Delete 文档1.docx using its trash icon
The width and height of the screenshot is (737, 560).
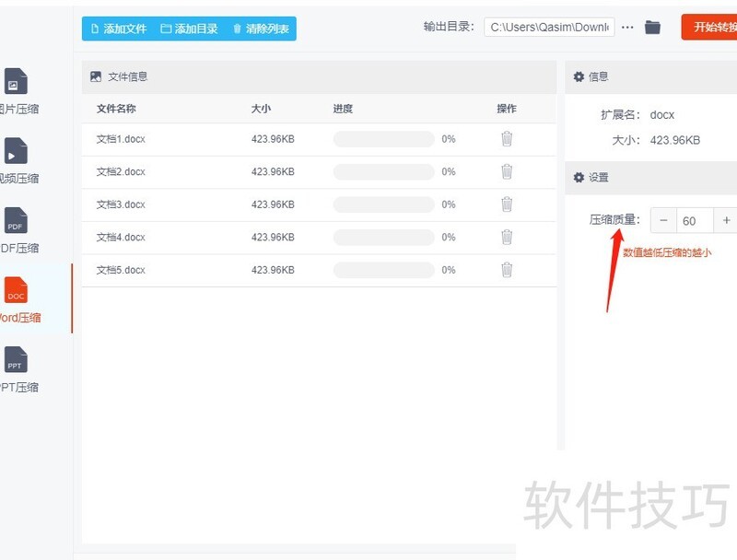point(507,139)
